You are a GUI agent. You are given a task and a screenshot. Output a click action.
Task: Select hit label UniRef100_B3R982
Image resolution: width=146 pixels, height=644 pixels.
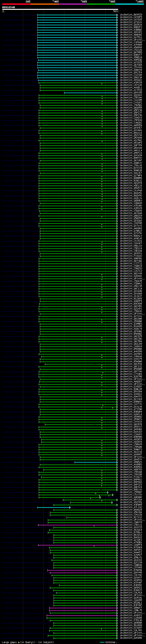click(x=131, y=585)
